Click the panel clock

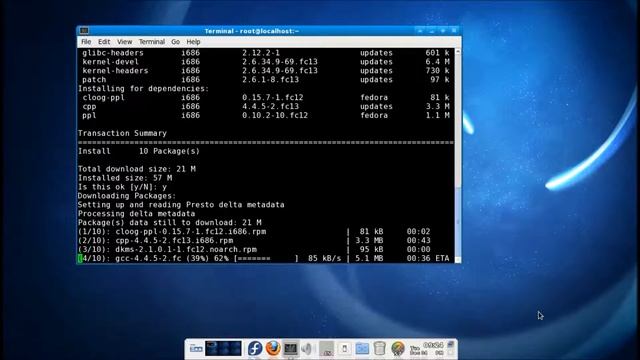tap(427, 348)
